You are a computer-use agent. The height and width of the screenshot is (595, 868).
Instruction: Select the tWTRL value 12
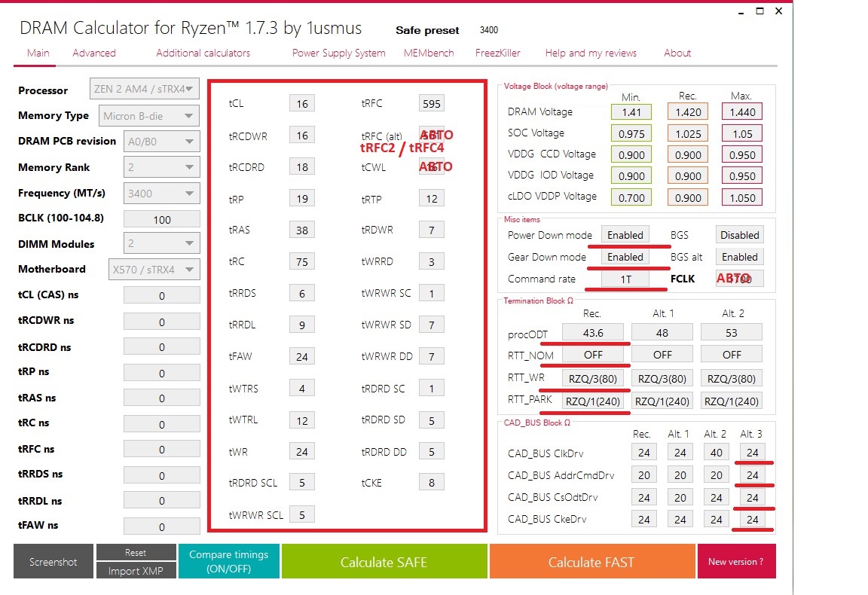click(x=301, y=420)
